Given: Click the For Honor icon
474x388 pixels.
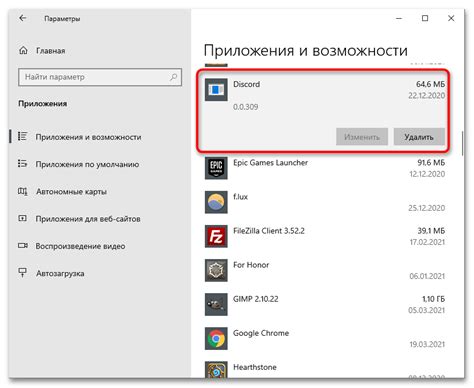Looking at the screenshot, I should [216, 270].
